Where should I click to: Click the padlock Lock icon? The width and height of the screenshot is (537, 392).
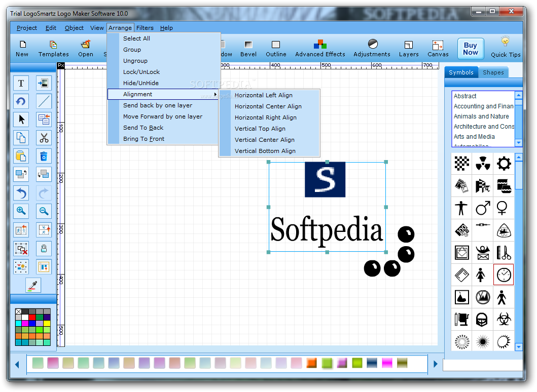(x=44, y=248)
